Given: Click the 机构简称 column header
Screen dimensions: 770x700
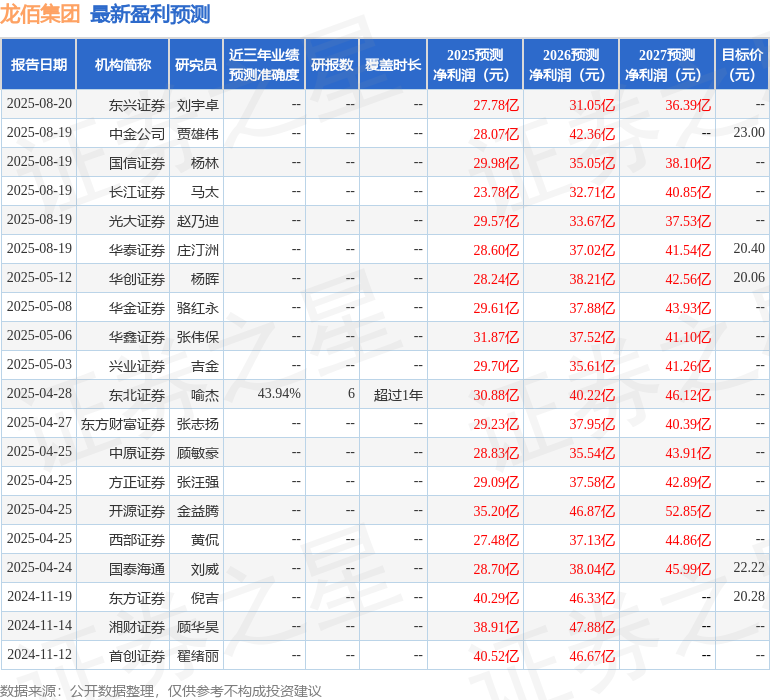Looking at the screenshot, I should (x=123, y=65).
